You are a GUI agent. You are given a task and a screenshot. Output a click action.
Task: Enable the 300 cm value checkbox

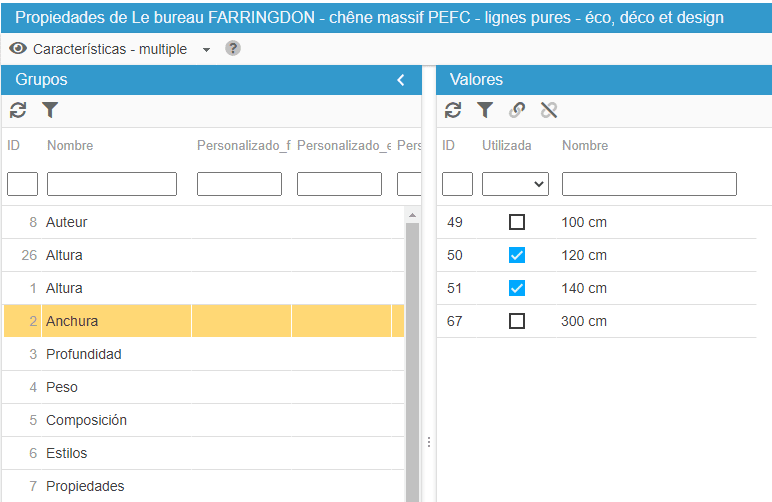(x=516, y=321)
